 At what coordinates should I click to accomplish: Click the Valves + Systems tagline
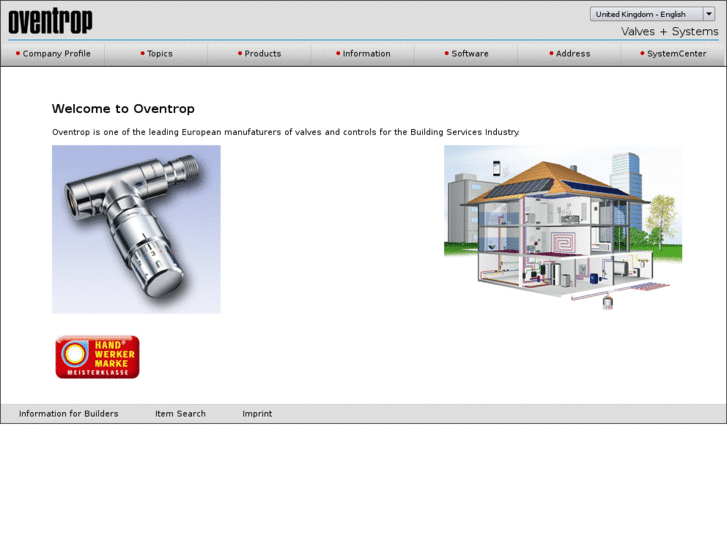coord(670,32)
